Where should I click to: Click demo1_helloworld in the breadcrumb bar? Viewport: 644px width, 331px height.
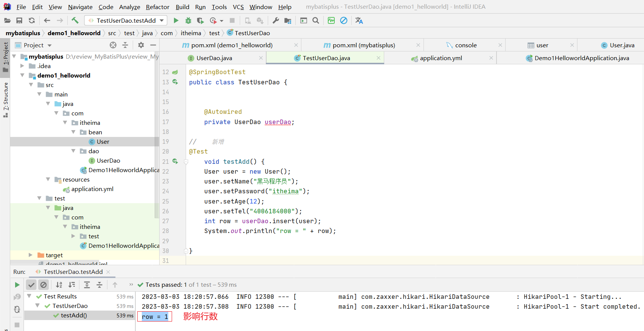coord(74,33)
